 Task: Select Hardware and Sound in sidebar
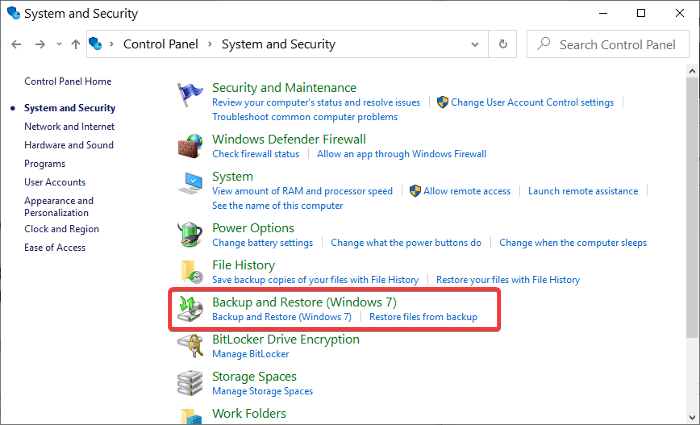click(x=69, y=145)
